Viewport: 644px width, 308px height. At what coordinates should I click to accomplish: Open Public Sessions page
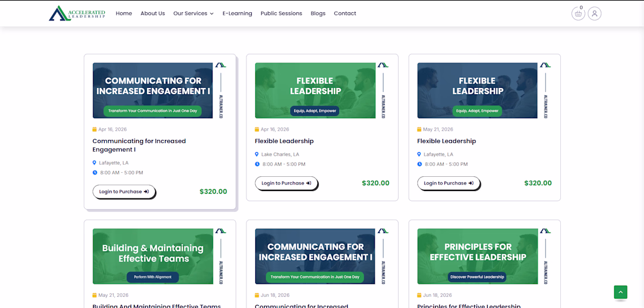point(282,13)
